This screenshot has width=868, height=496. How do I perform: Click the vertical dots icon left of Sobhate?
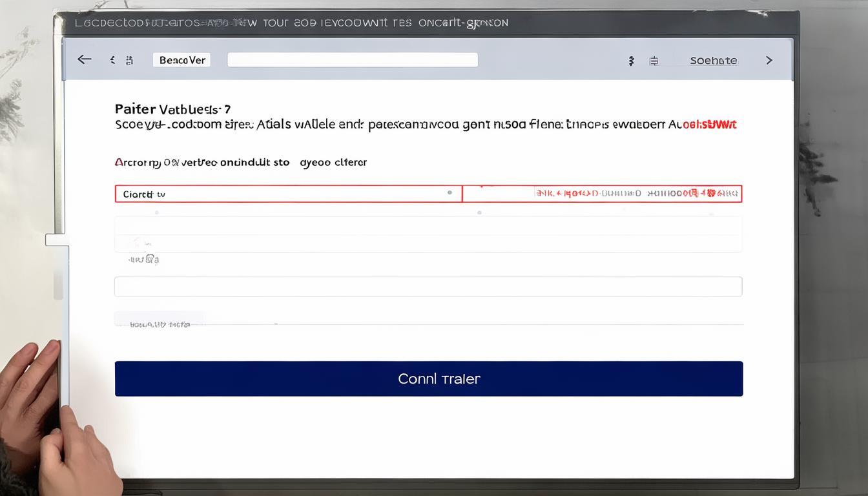click(x=631, y=61)
